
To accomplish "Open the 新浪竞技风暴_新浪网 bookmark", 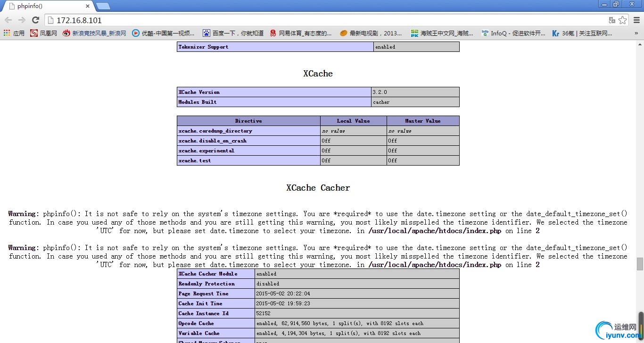I will (x=95, y=33).
